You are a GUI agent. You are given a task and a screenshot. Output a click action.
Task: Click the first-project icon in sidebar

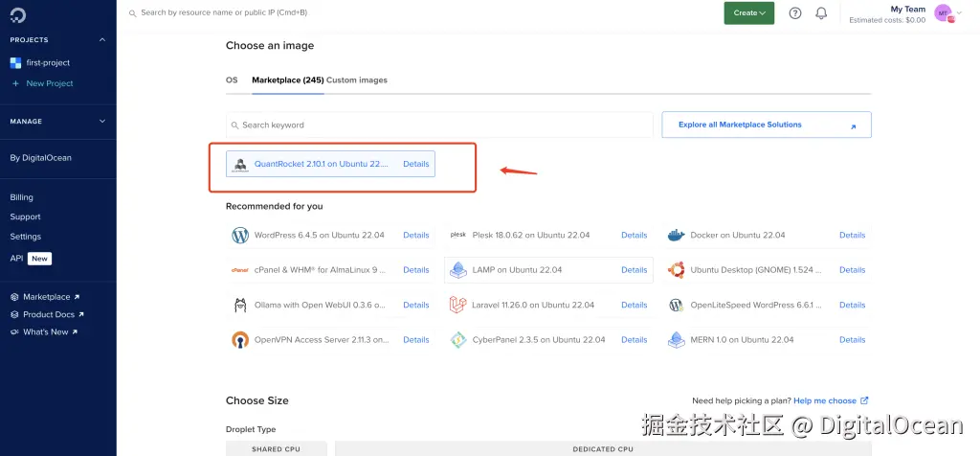[15, 62]
